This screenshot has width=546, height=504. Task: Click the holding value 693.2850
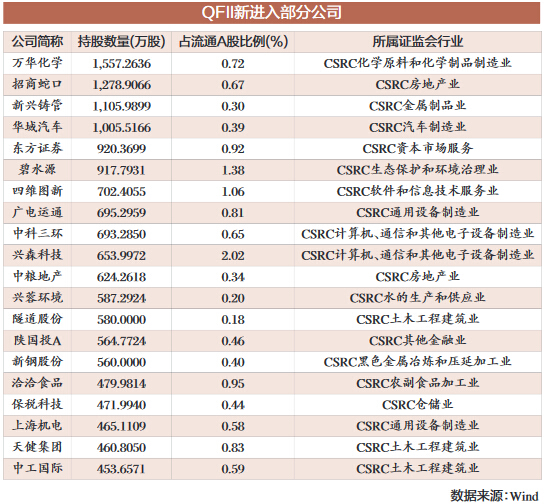(121, 234)
